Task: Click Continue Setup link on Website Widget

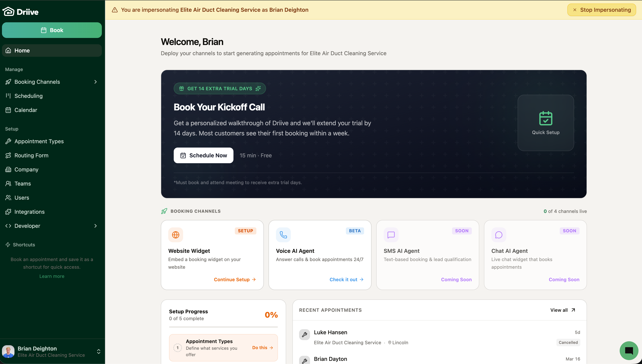Action: point(234,279)
